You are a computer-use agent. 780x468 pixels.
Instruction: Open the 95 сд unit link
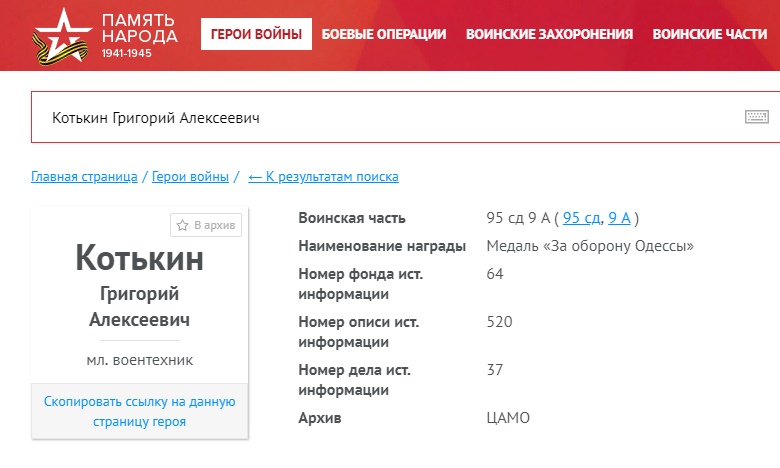pyautogui.click(x=581, y=218)
